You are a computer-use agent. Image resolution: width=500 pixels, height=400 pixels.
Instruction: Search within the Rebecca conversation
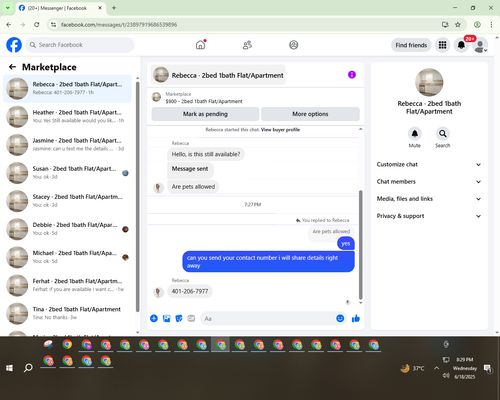click(442, 134)
